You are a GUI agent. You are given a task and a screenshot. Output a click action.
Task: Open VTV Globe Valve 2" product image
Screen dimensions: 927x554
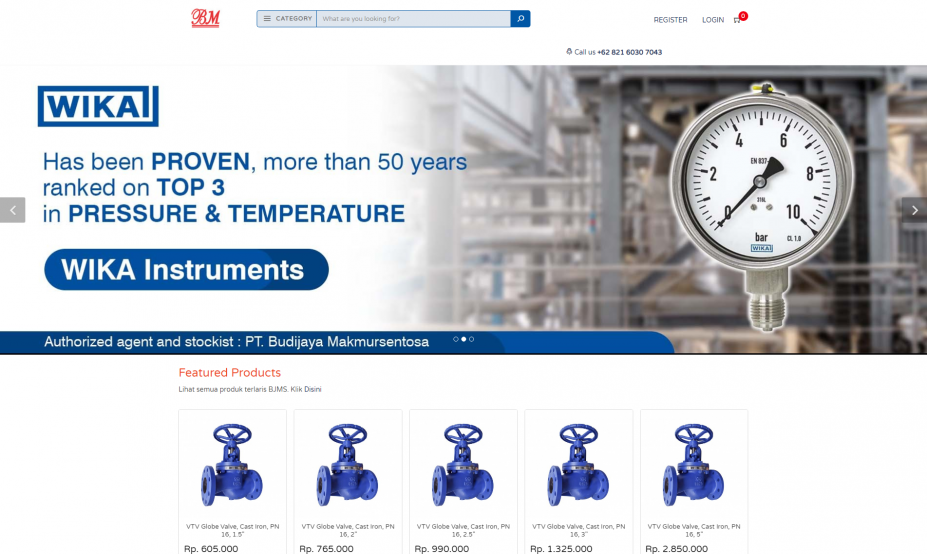pos(348,465)
